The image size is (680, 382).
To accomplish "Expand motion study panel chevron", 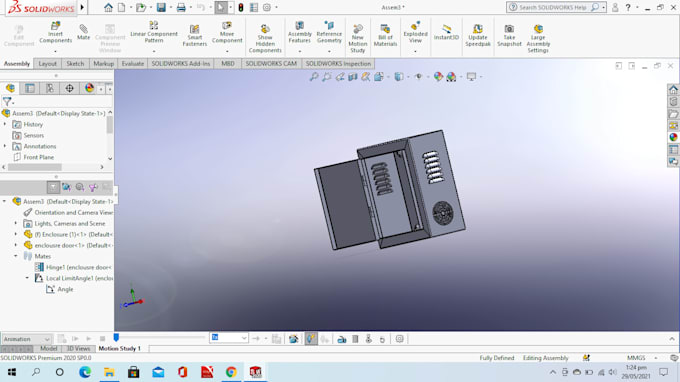I will click(x=672, y=339).
